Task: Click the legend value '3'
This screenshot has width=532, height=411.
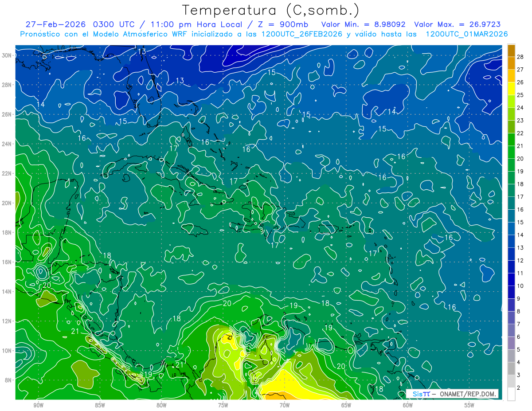Action: pos(519,375)
